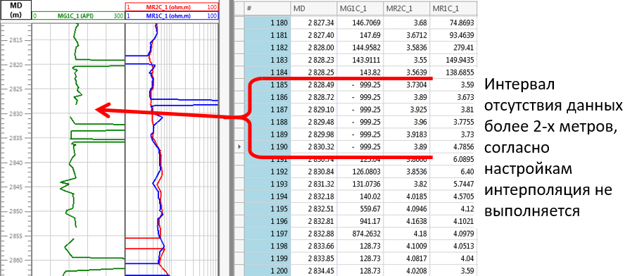The height and width of the screenshot is (276, 644).
Task: Select row number 1 182
Action: tap(267, 47)
